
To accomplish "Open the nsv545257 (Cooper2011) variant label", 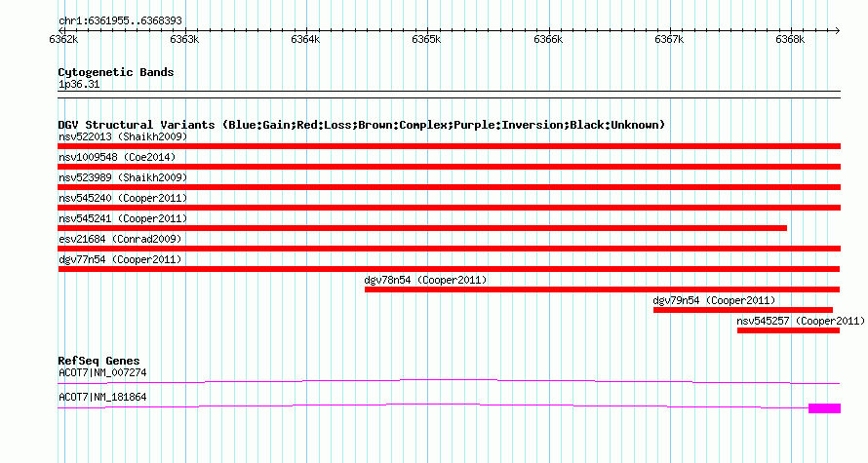I will pos(801,321).
